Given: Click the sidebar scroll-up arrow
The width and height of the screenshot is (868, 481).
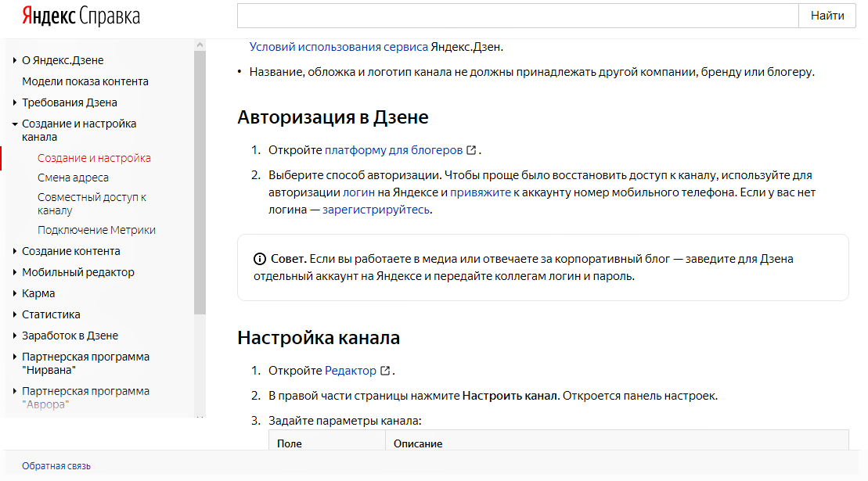Looking at the screenshot, I should click(x=200, y=45).
